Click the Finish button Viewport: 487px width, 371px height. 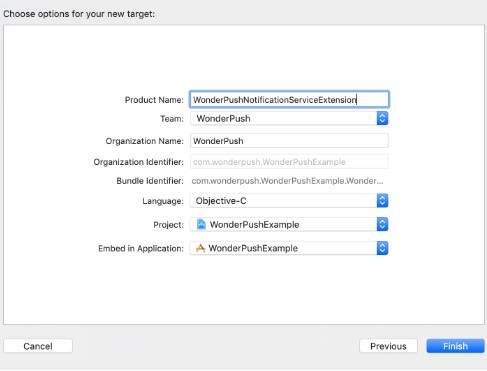tap(455, 346)
